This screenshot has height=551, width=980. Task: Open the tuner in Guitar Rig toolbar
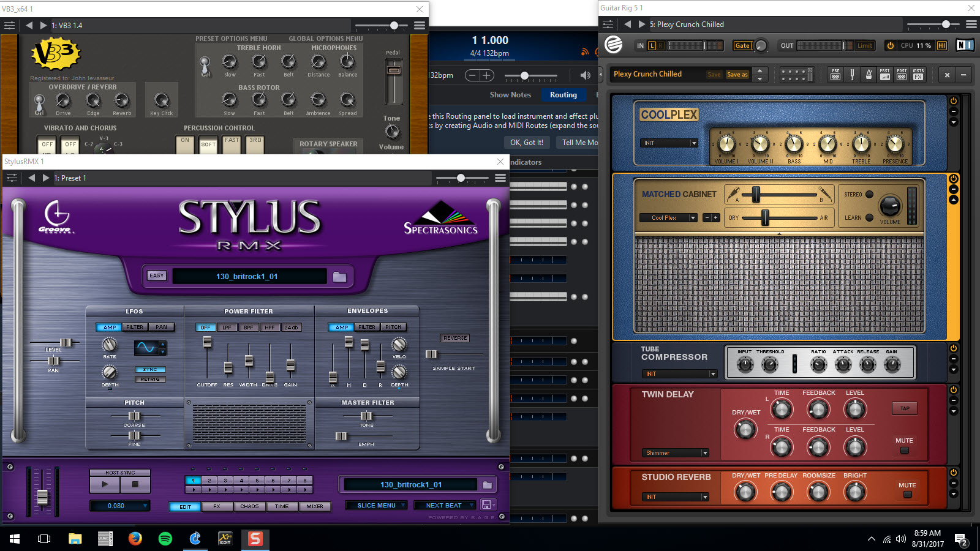[x=852, y=75]
